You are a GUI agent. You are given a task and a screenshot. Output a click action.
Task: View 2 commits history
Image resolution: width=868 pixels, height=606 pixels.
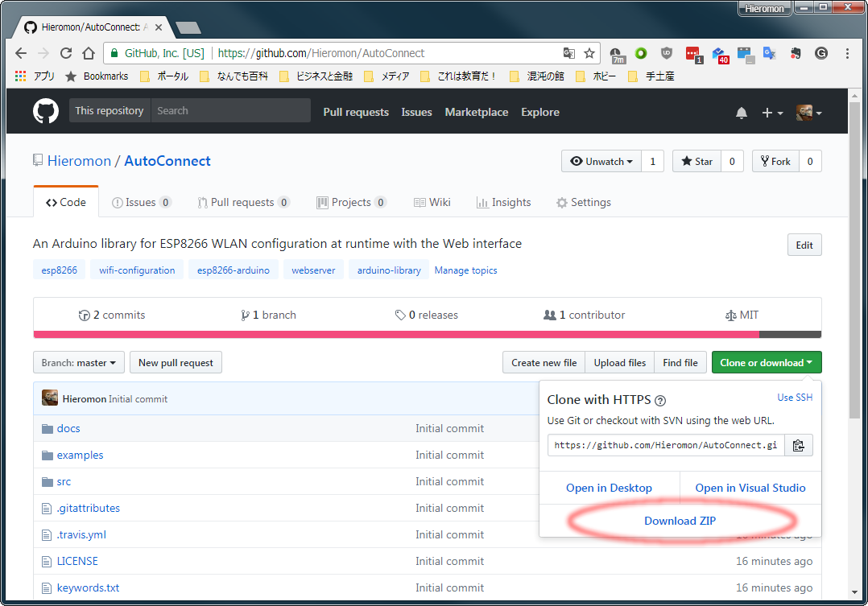(112, 315)
